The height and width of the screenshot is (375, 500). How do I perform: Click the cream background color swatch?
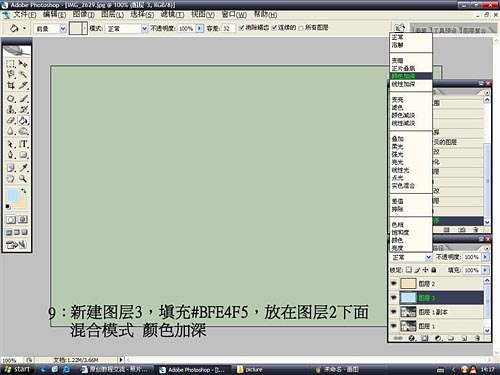(x=21, y=203)
